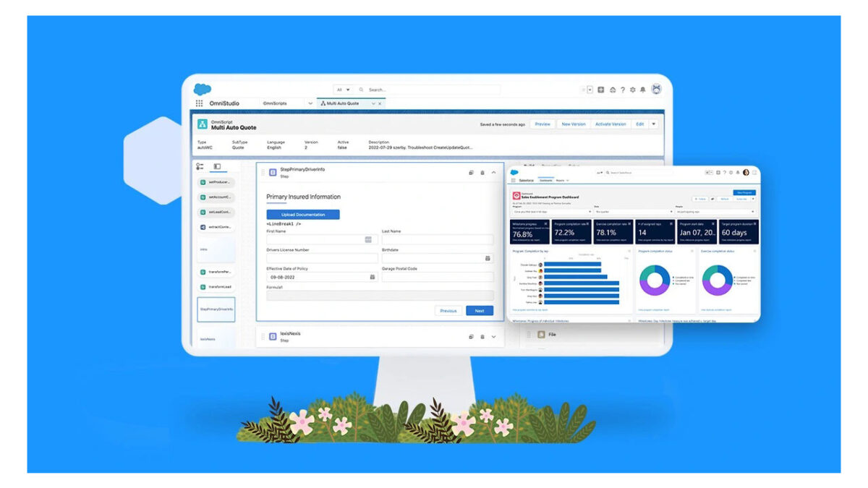This screenshot has width=868, height=488.
Task: Click the New Version button
Action: (574, 124)
